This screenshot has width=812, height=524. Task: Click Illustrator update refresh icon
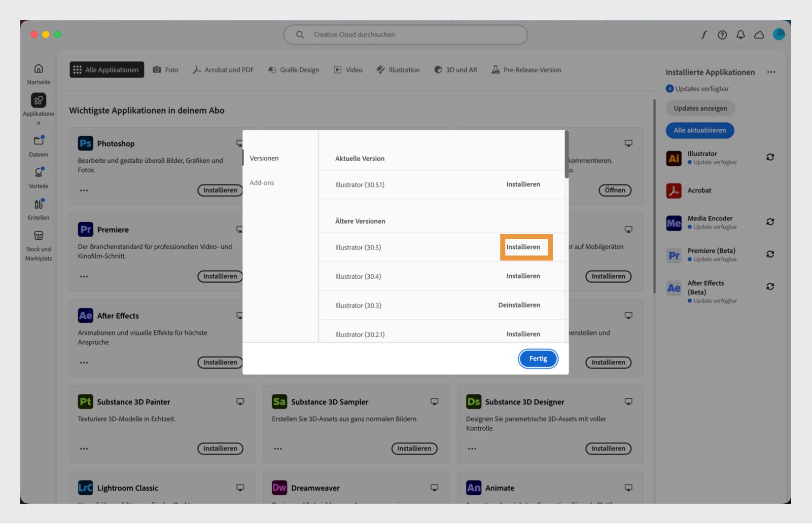pyautogui.click(x=770, y=157)
